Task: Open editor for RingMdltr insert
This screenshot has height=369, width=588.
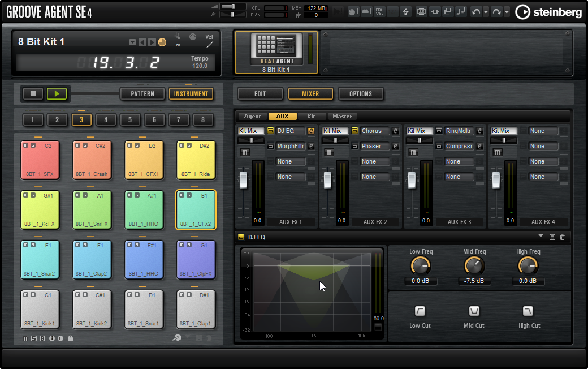Action: (x=479, y=131)
